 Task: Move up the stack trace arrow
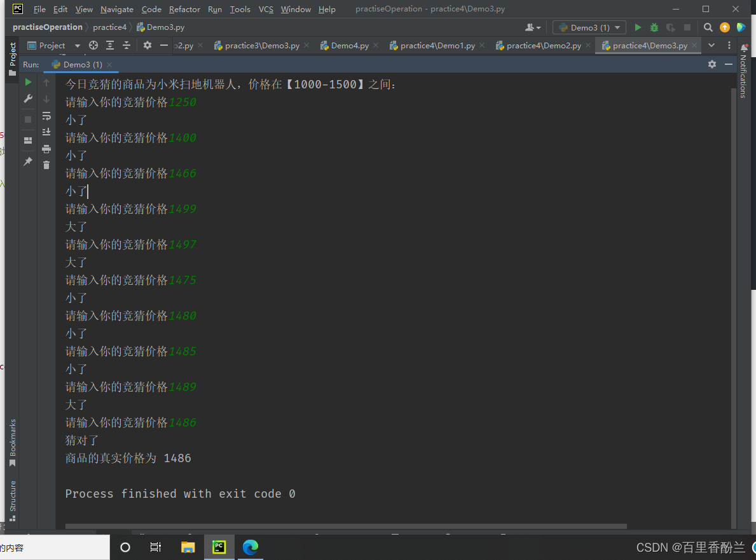click(x=46, y=83)
